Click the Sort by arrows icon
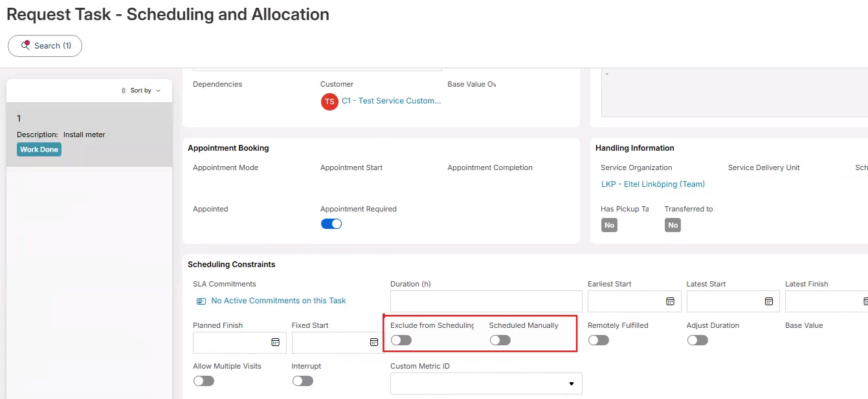Image resolution: width=868 pixels, height=399 pixels. pyautogui.click(x=124, y=91)
